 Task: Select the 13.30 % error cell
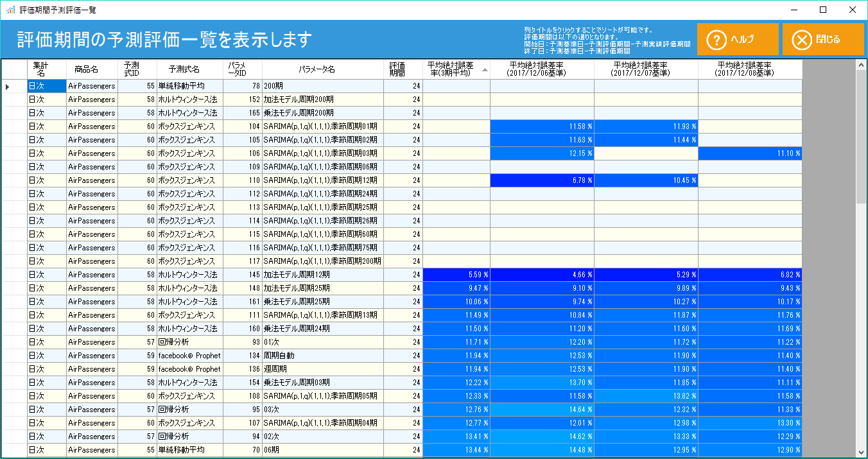coord(750,423)
